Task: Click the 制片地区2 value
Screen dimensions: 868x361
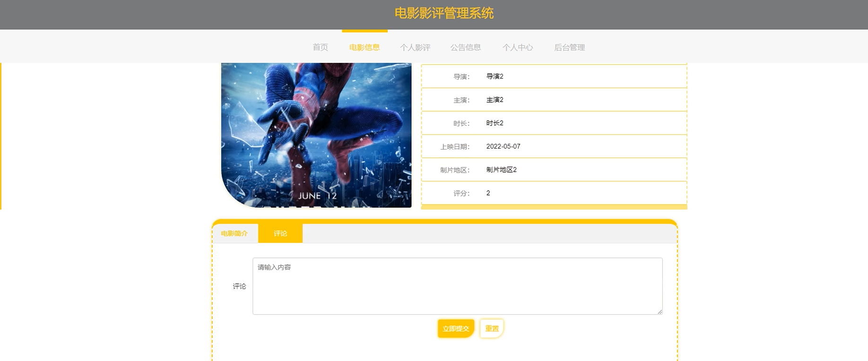Action: tap(501, 170)
